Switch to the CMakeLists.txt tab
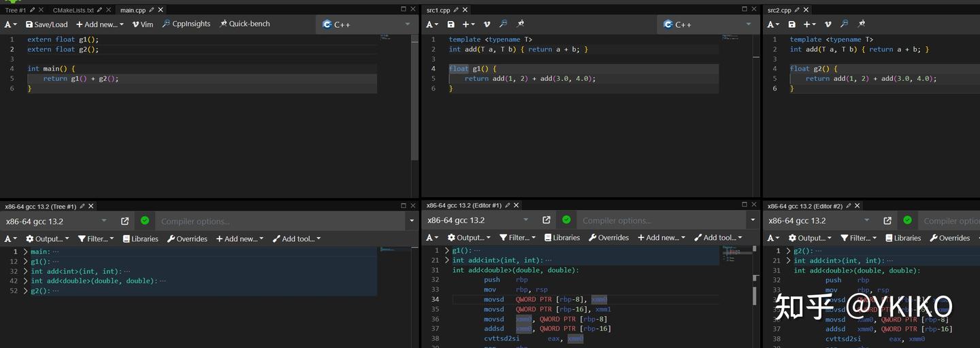 [x=73, y=10]
